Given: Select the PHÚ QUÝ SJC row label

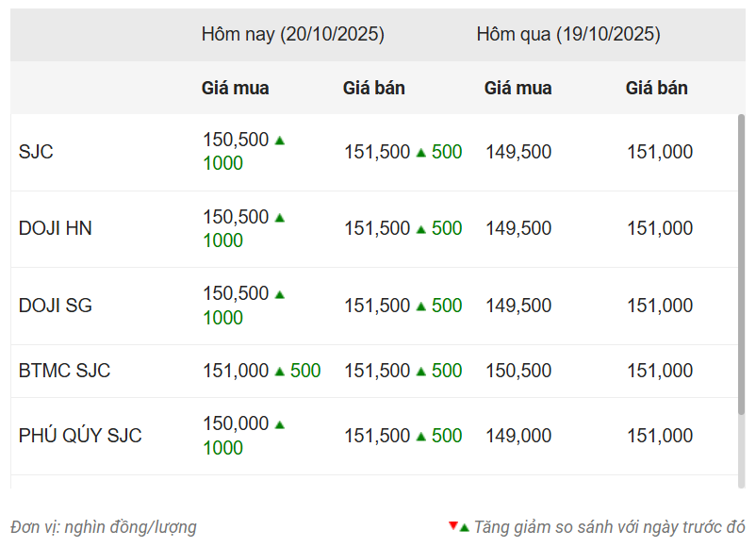Looking at the screenshot, I should pos(79,437).
